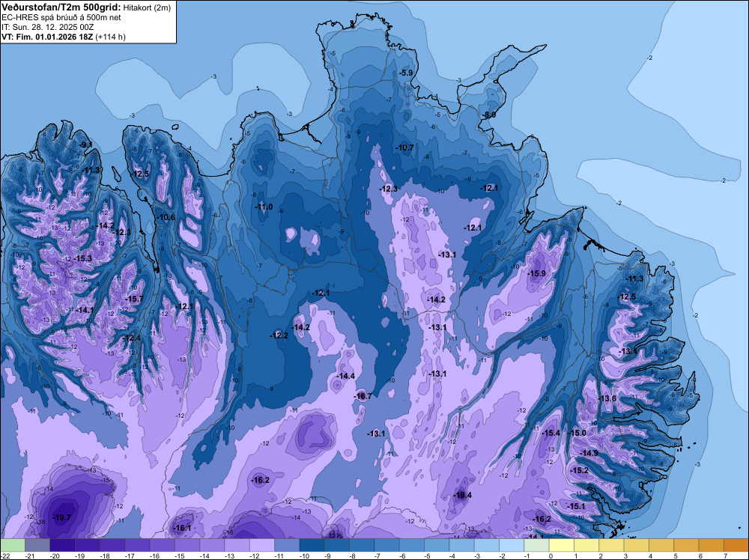
Task: Click the -21 grey-blue legend swatch
Action: [x=37, y=545]
